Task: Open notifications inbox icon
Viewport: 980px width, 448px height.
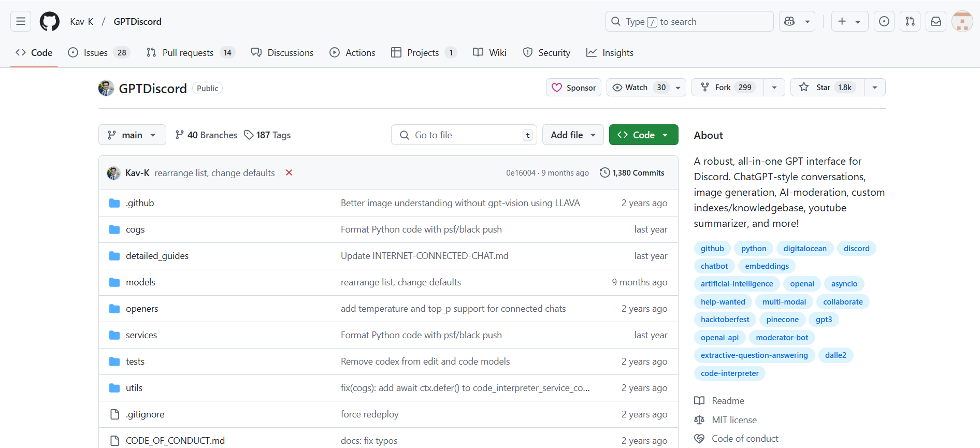Action: pyautogui.click(x=936, y=21)
